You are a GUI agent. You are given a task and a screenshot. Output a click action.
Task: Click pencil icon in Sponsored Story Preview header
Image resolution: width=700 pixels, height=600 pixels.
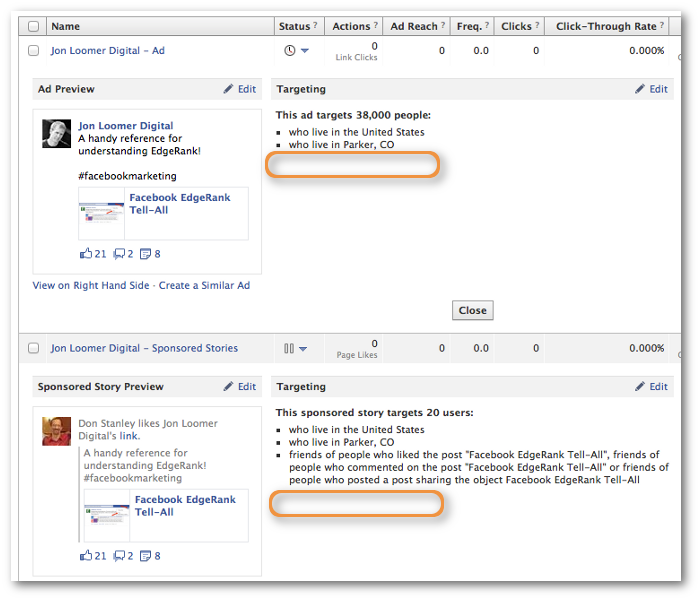229,386
